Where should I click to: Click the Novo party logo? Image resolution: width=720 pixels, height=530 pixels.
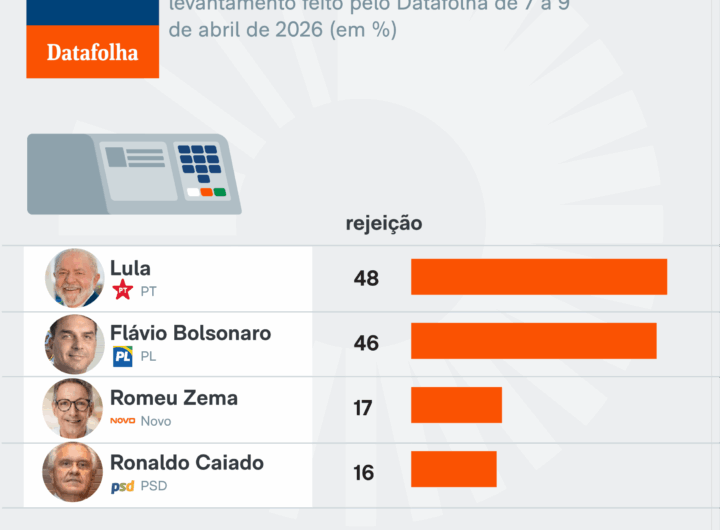tap(122, 421)
